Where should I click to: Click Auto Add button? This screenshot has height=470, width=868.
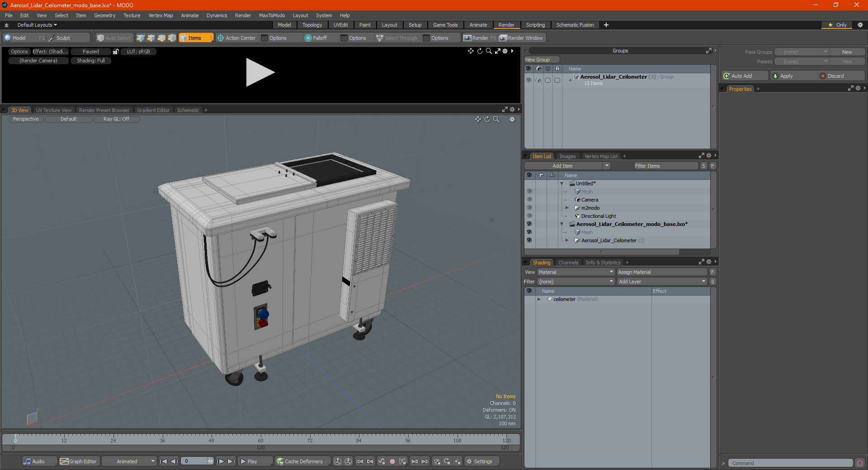(745, 76)
